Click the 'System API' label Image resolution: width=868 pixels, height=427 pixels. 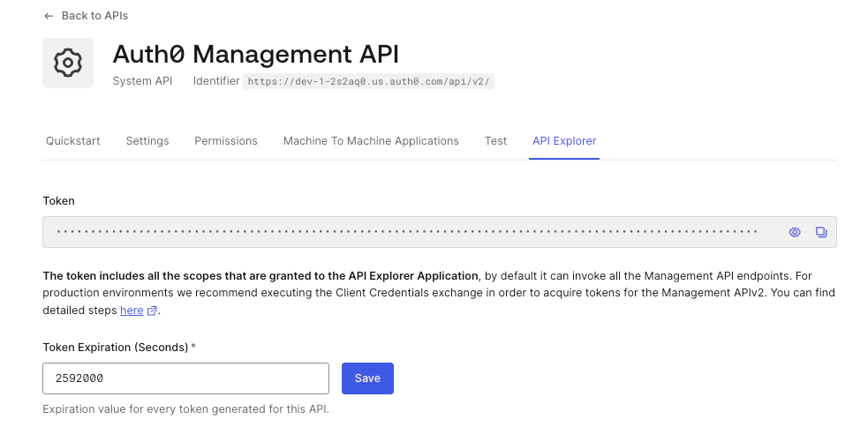[142, 81]
